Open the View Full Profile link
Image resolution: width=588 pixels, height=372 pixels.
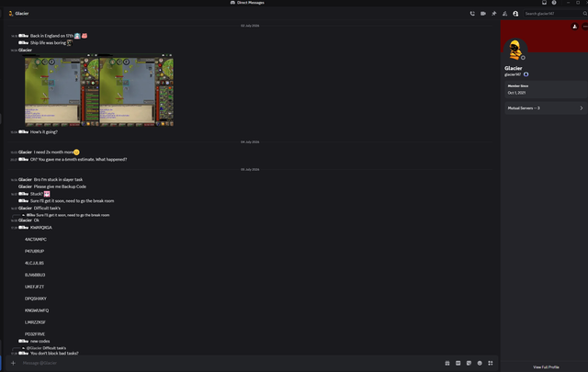pos(546,367)
